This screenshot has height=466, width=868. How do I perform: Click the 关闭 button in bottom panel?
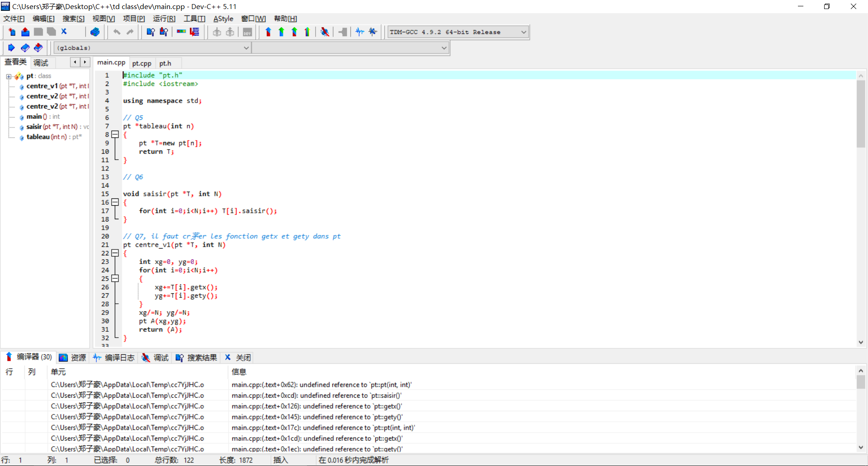[x=238, y=358]
